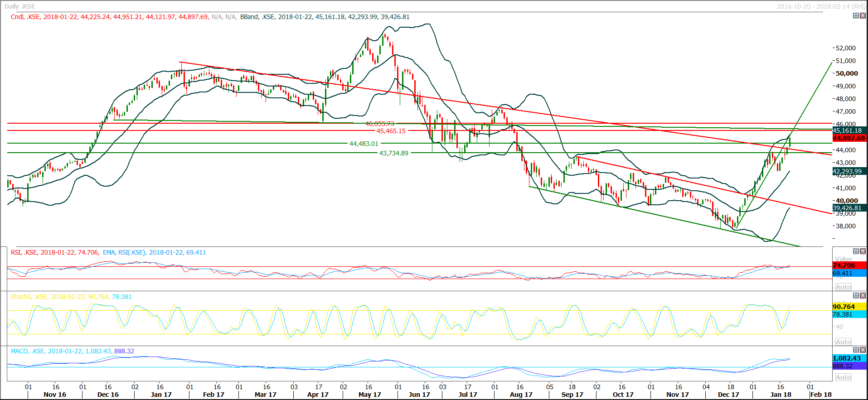Click the red 44,897.69 price tag
Viewport: 868px width, 400px height.
coord(849,138)
